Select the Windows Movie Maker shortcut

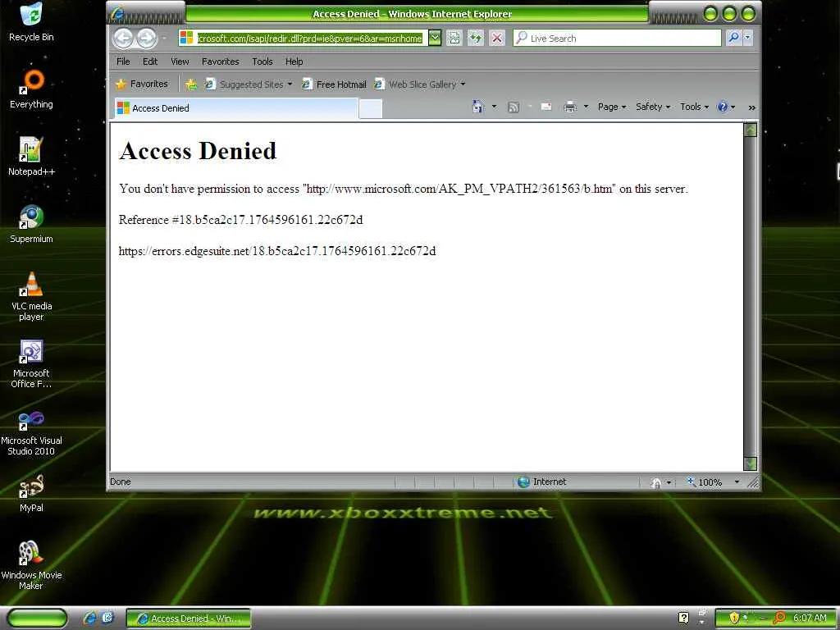(31, 566)
